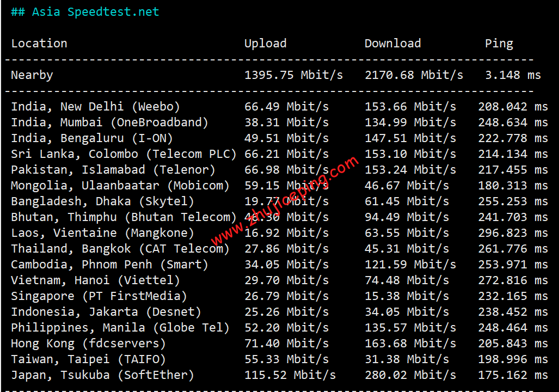
Task: Click Colombo ping 214.134 ms
Action: tap(513, 154)
